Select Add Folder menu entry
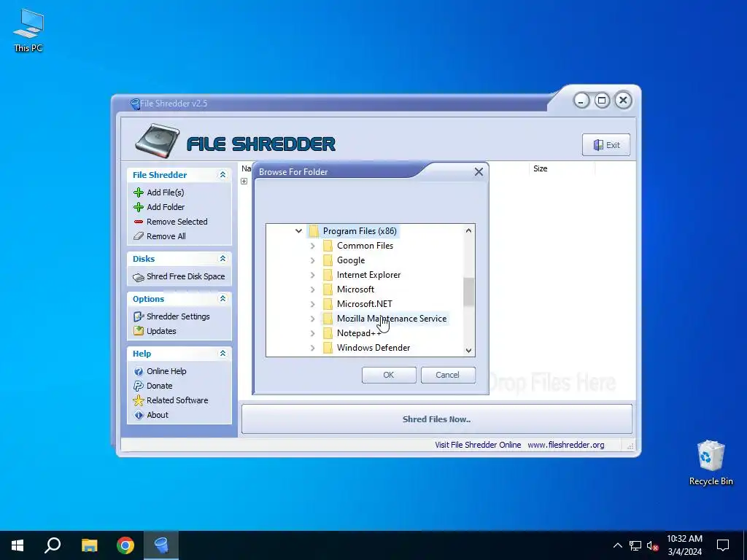747x560 pixels. 166,207
